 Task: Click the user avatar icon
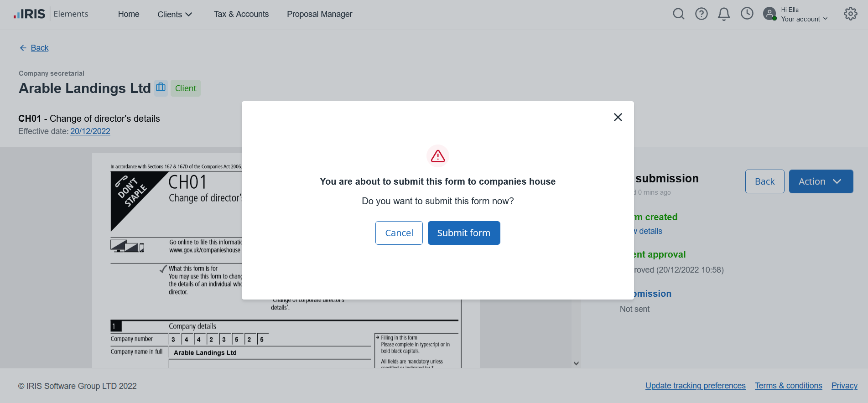769,14
